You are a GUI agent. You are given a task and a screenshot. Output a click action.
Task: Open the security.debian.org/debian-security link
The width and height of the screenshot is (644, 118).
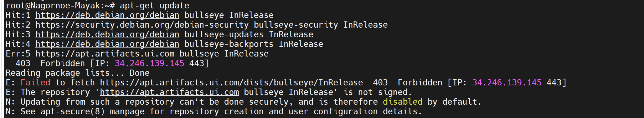pyautogui.click(x=142, y=25)
